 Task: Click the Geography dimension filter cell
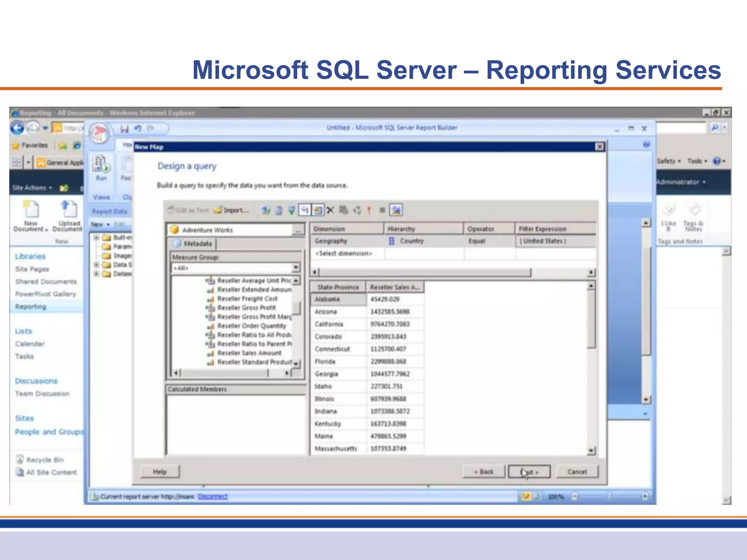[x=347, y=241]
